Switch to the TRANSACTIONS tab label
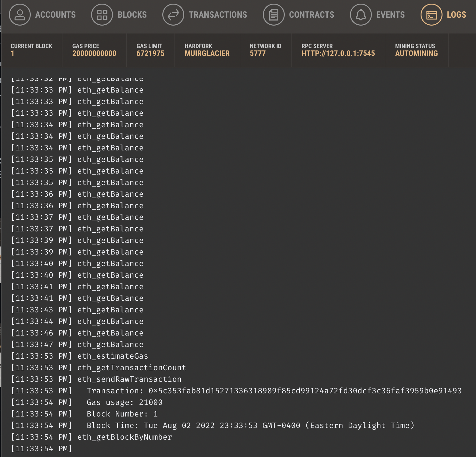This screenshot has width=476, height=457. tap(218, 15)
